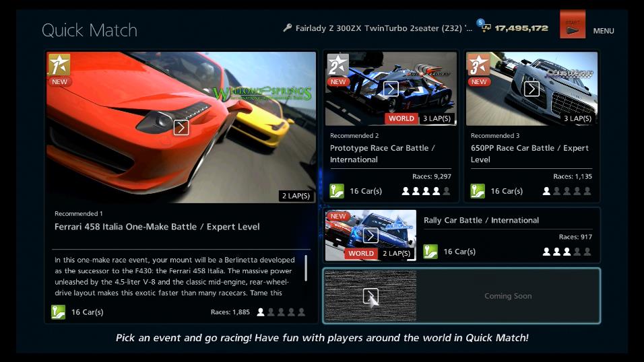The image size is (644, 362).
Task: Open the 650PP Race Car Battle thumbnail
Action: coord(532,89)
